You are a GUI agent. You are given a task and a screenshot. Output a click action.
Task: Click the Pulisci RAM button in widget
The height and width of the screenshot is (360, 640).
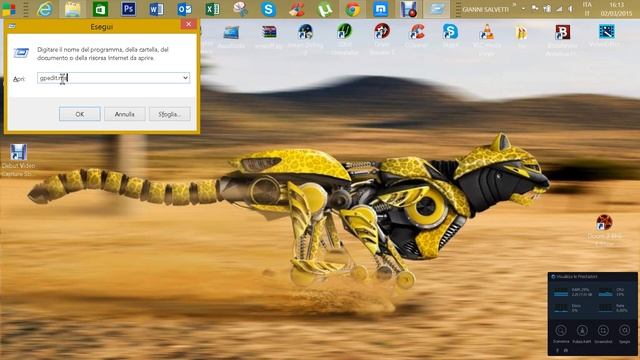pos(582,333)
